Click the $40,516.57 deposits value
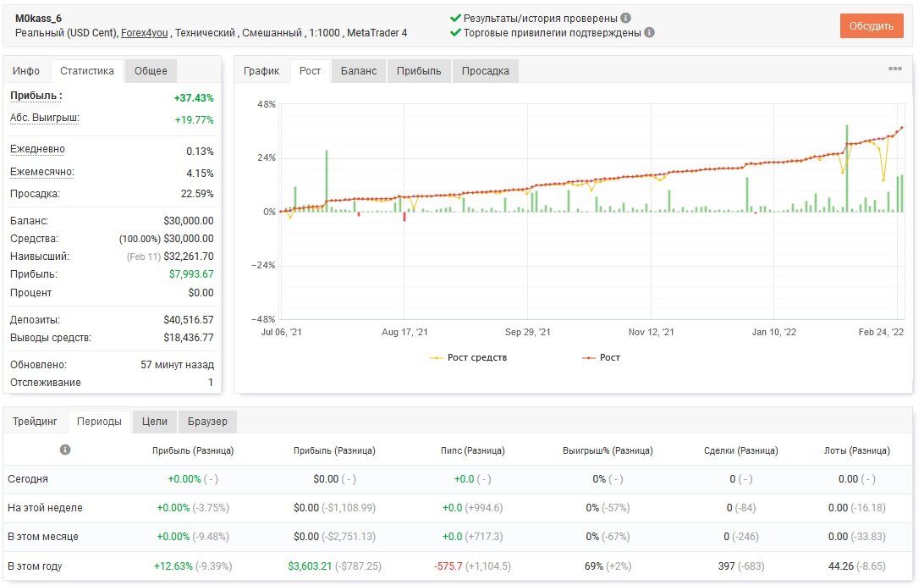This screenshot has width=924, height=585. tap(189, 320)
